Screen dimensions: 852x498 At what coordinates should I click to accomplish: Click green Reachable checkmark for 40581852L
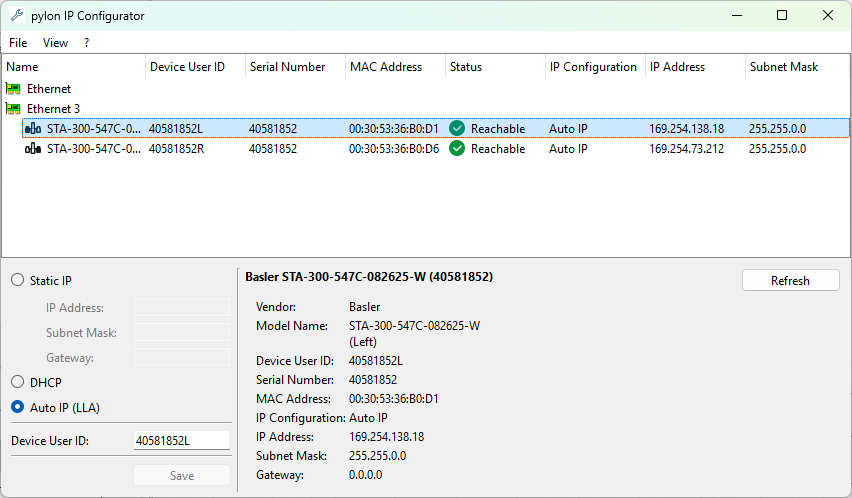tap(457, 128)
